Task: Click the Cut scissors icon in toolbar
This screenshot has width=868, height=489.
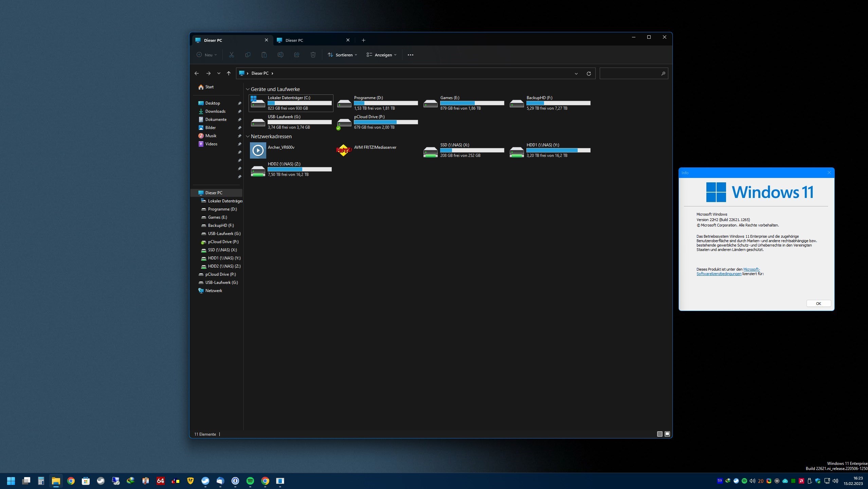Action: (x=231, y=55)
